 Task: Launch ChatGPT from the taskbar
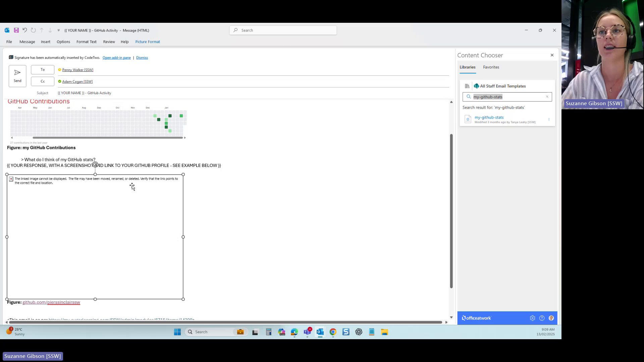(x=359, y=332)
